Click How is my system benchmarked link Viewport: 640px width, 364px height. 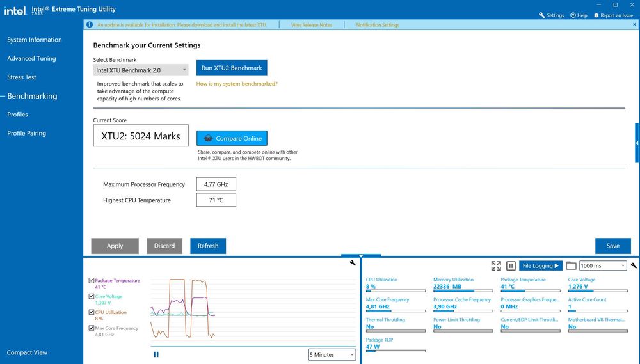(237, 84)
